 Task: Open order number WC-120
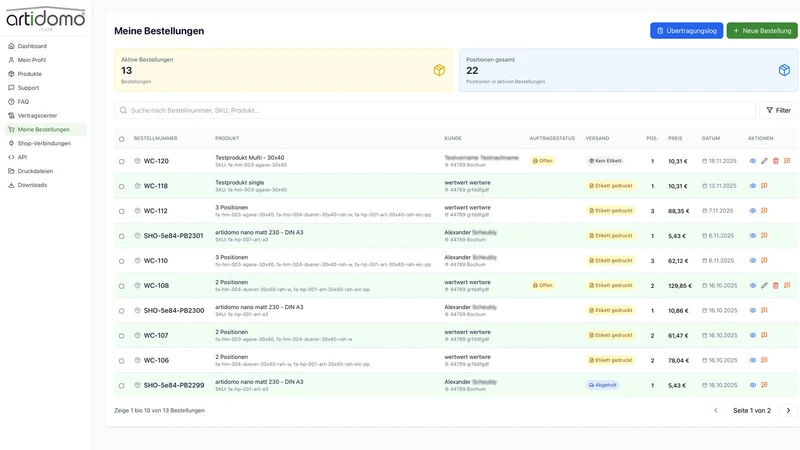point(156,161)
